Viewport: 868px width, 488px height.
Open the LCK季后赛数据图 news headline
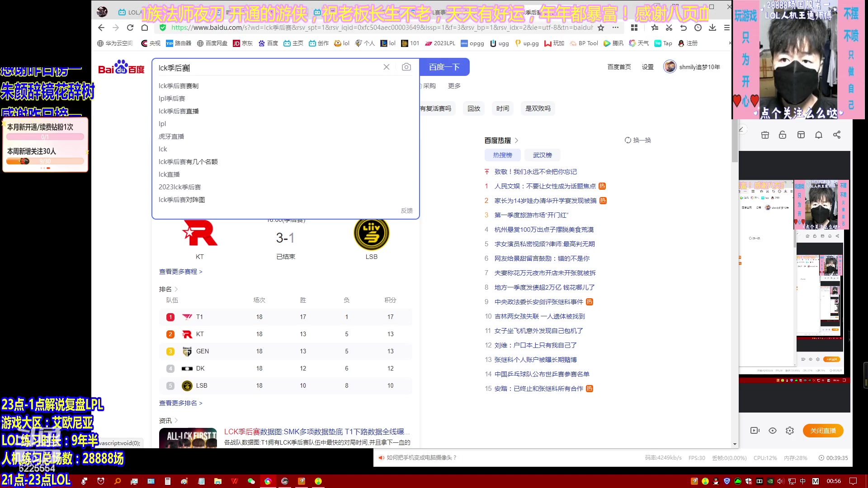[x=317, y=432]
